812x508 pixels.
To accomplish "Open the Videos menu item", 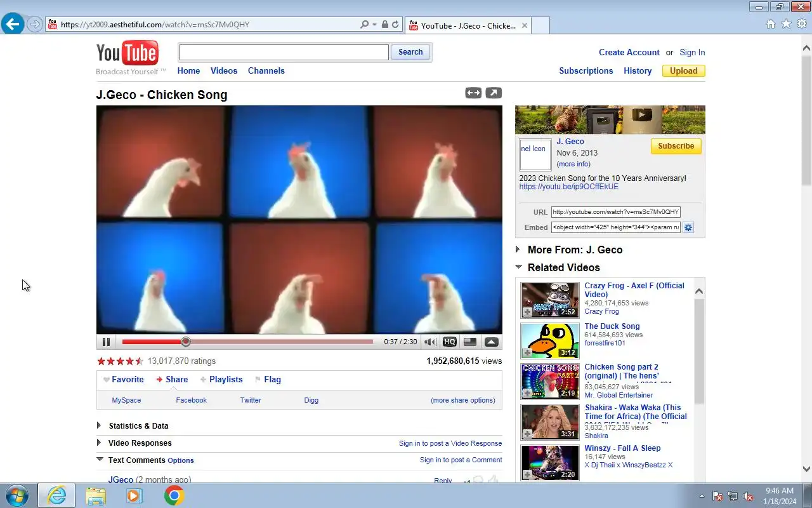I will coord(224,70).
